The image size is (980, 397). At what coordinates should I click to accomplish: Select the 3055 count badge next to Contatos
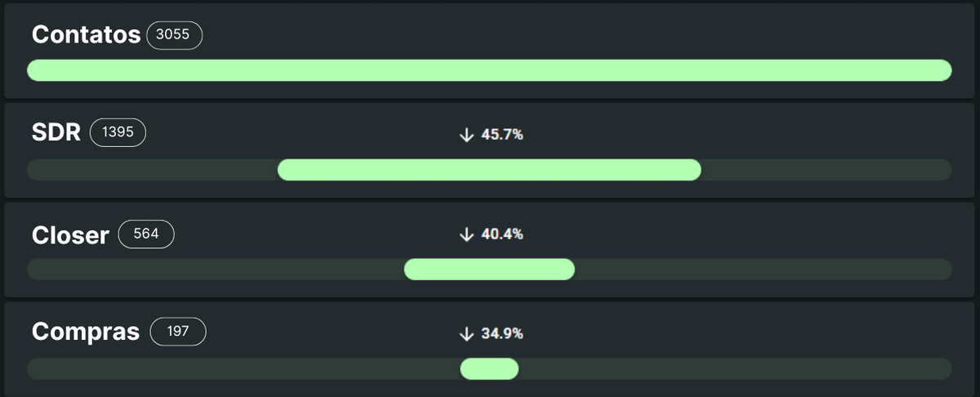point(174,36)
